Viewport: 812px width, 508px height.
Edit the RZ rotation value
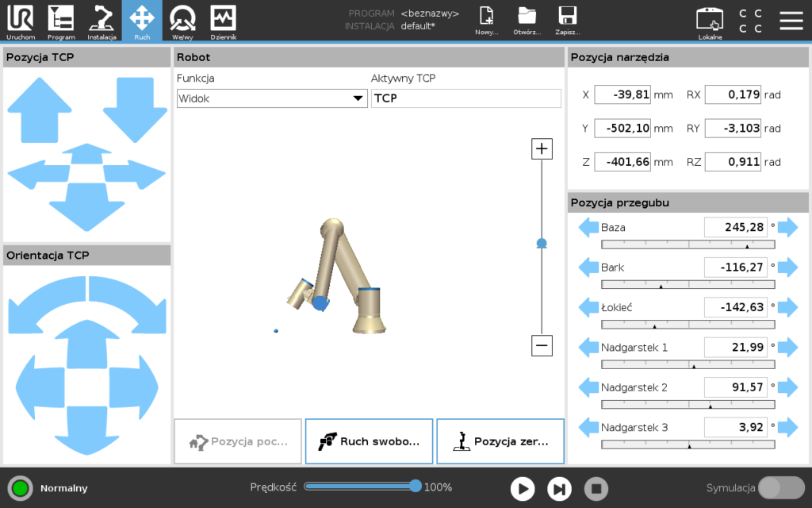point(733,162)
